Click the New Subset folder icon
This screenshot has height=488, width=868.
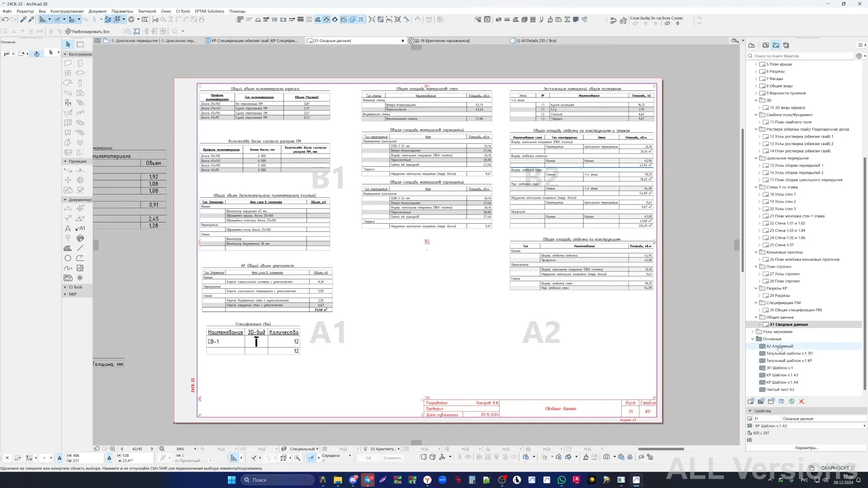pos(771,401)
